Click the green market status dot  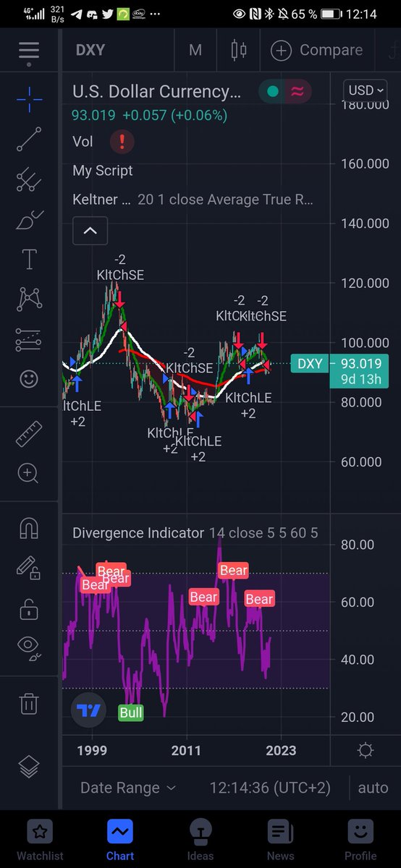point(272,91)
